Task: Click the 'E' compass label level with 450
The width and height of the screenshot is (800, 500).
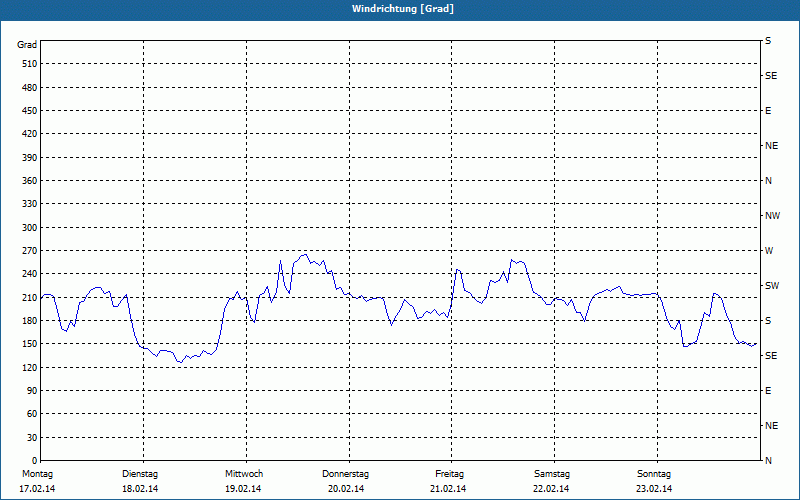Action: click(x=768, y=111)
